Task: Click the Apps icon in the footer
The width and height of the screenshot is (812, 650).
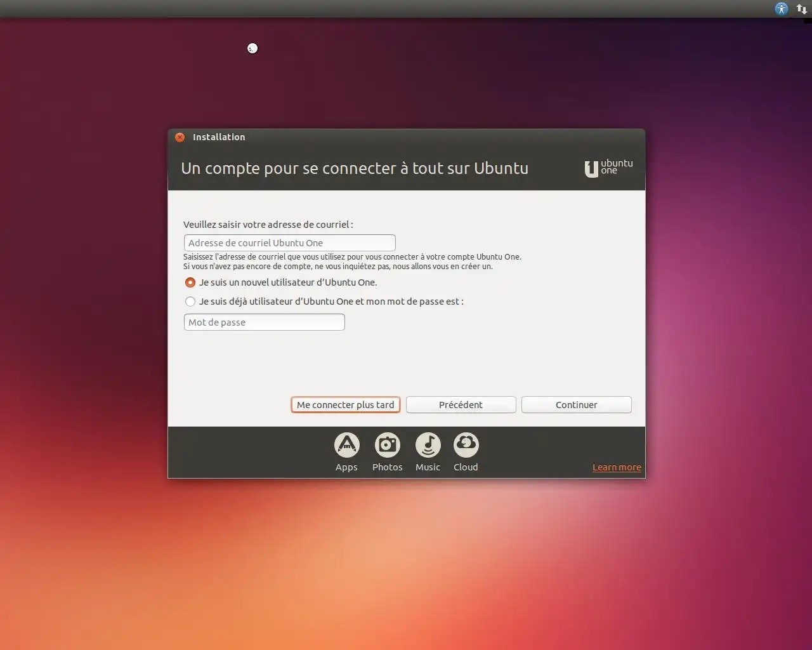Action: click(x=346, y=445)
